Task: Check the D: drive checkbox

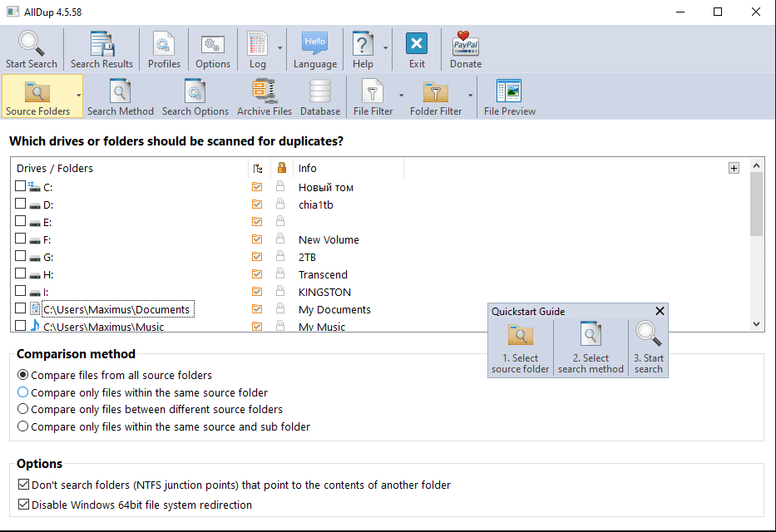Action: pos(20,203)
